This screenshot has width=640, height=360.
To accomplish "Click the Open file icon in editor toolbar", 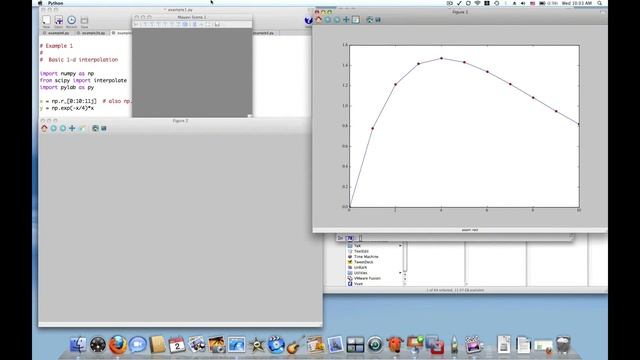I will coord(59,20).
